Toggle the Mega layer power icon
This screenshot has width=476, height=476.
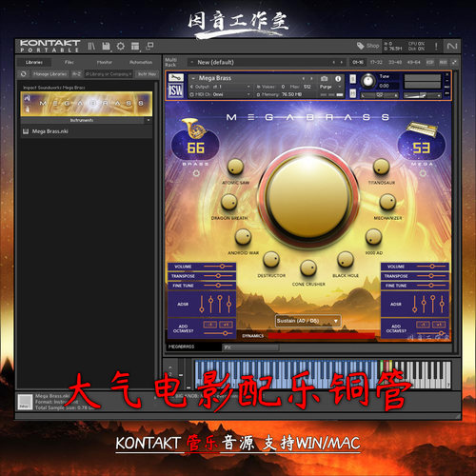coord(423,173)
